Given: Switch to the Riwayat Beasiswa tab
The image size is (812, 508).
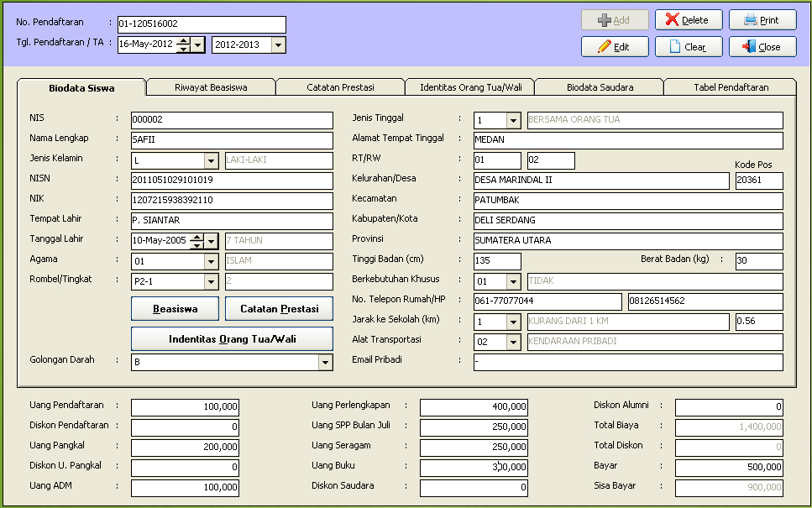Looking at the screenshot, I should pyautogui.click(x=211, y=87).
